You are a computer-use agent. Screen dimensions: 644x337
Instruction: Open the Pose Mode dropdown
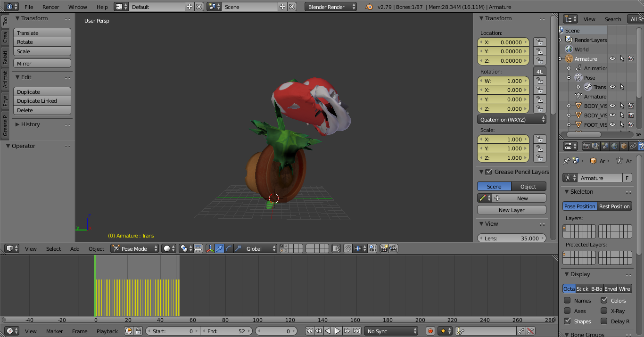[135, 248]
